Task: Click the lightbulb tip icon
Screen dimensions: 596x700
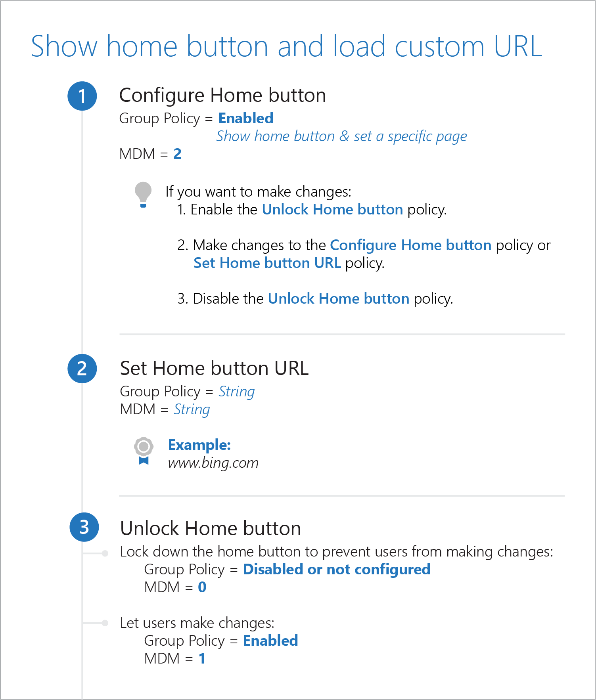Action: [143, 194]
